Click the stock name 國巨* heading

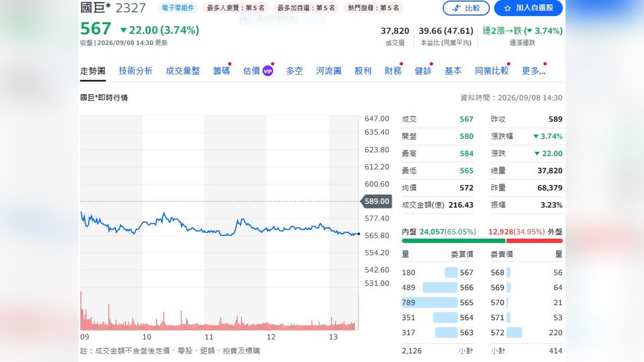96,8
